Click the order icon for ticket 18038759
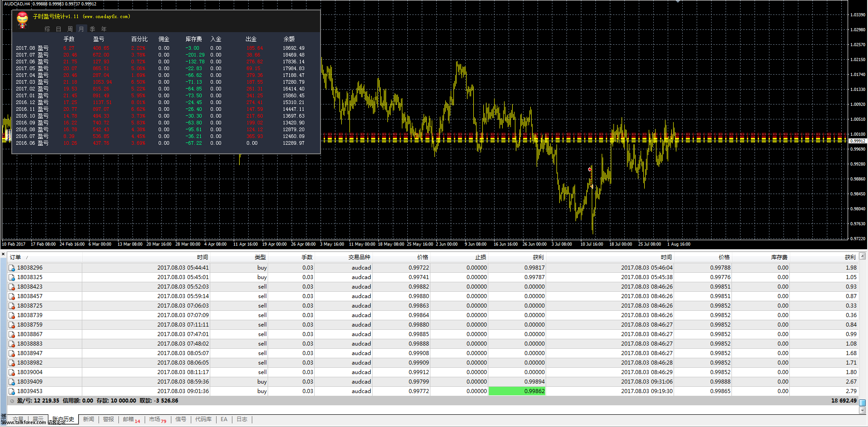 tap(12, 325)
